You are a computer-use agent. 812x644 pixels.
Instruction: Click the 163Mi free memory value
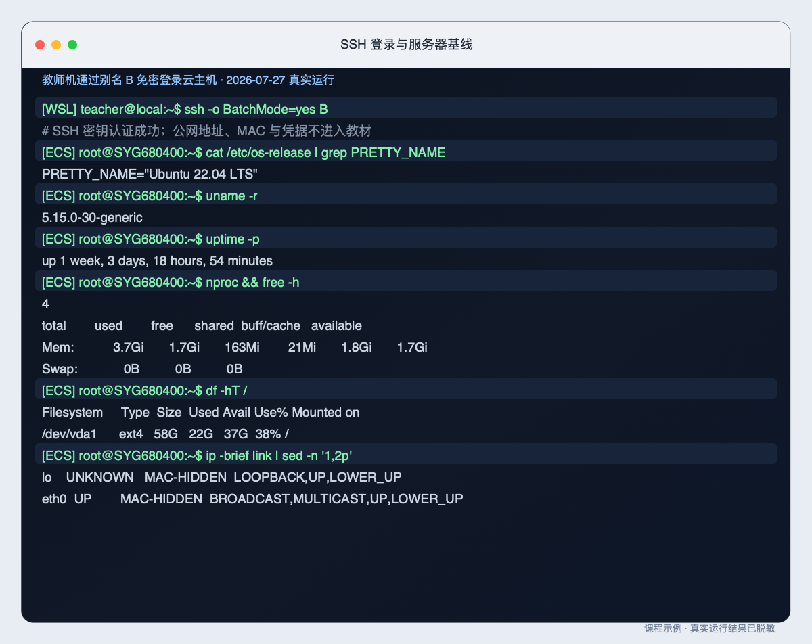pyautogui.click(x=242, y=348)
